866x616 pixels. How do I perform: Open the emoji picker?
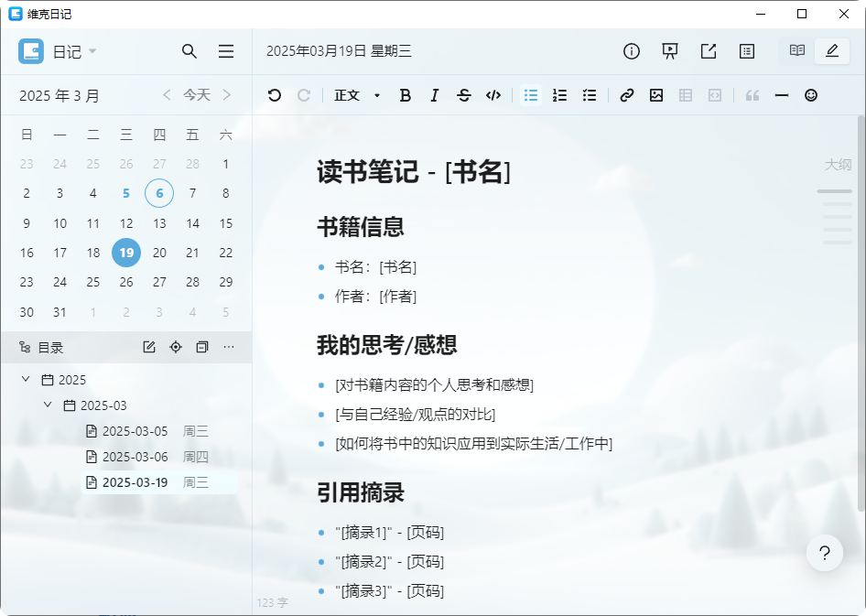(x=811, y=94)
